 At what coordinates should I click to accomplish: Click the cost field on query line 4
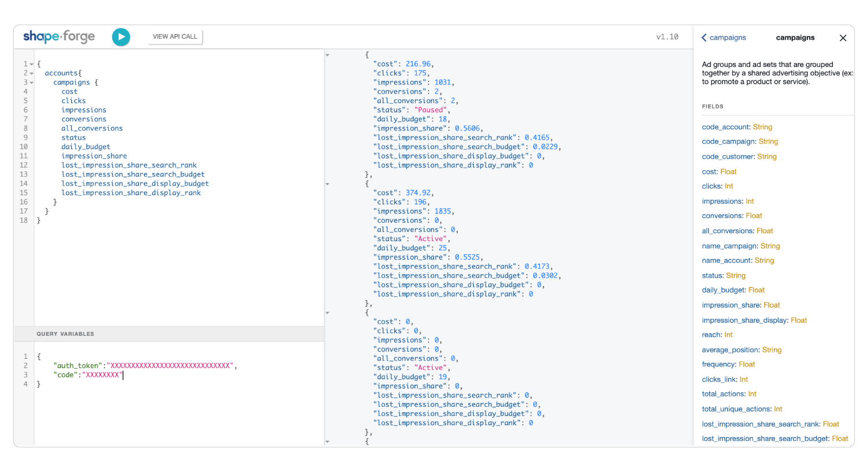[x=69, y=92]
